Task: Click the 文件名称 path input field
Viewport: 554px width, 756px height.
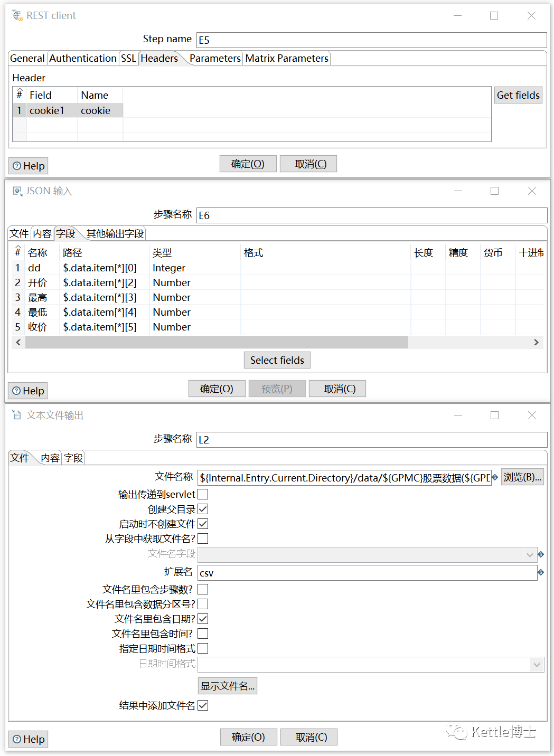Action: point(345,478)
